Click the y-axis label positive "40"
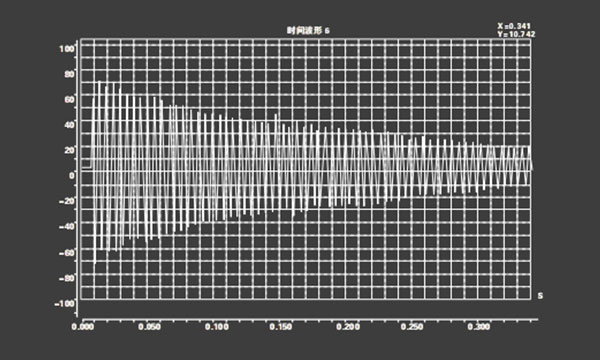The image size is (600, 360). pos(69,125)
